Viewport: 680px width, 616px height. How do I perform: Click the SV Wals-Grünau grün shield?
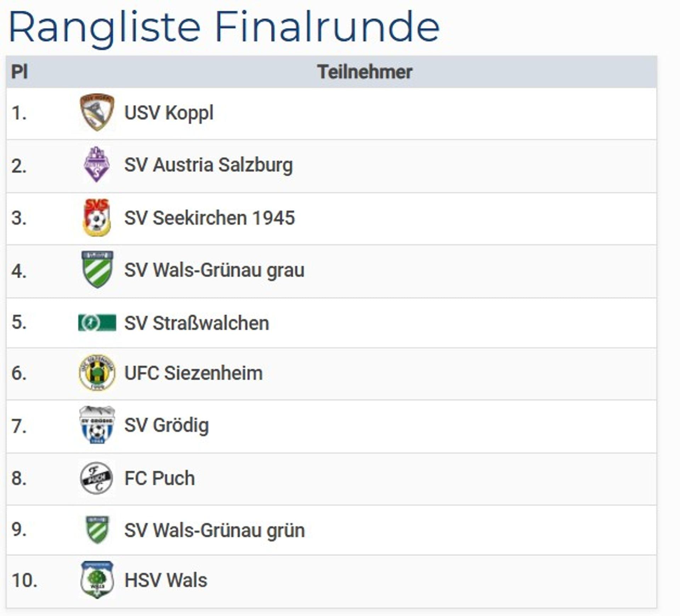97,530
